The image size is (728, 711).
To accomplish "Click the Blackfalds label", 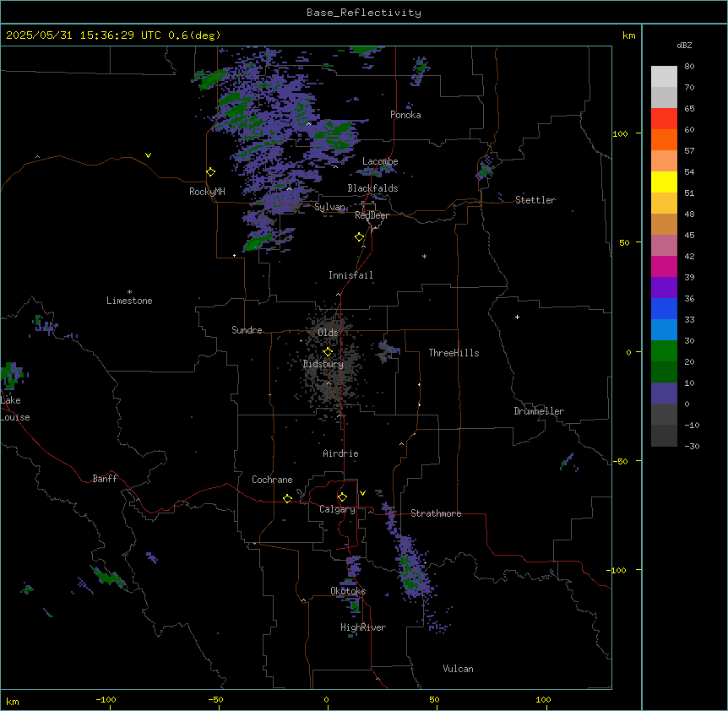I will point(372,188).
